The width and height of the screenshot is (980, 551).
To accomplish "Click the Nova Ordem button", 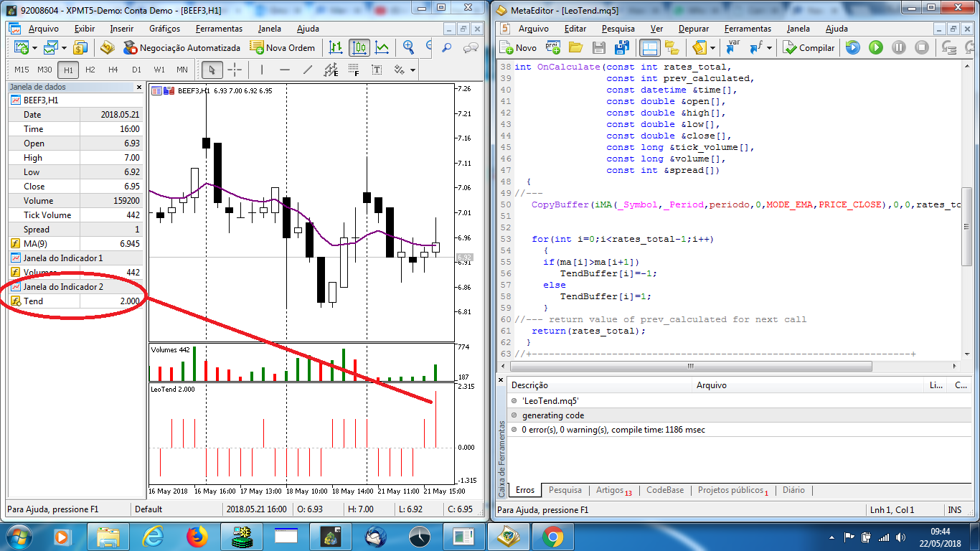I will [282, 47].
